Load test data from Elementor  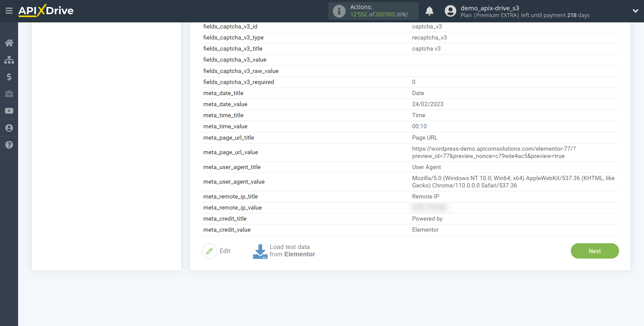point(292,251)
